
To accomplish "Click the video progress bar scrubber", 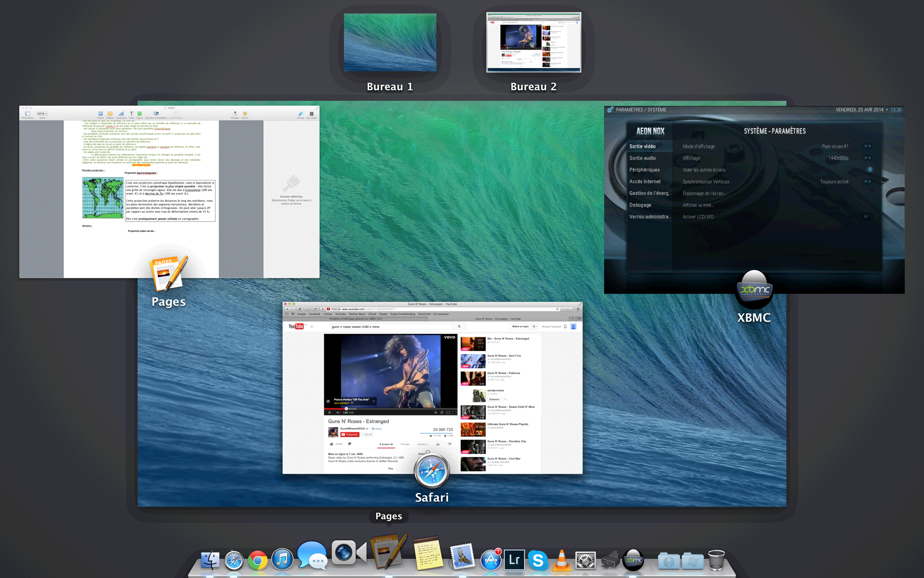I will coord(346,409).
